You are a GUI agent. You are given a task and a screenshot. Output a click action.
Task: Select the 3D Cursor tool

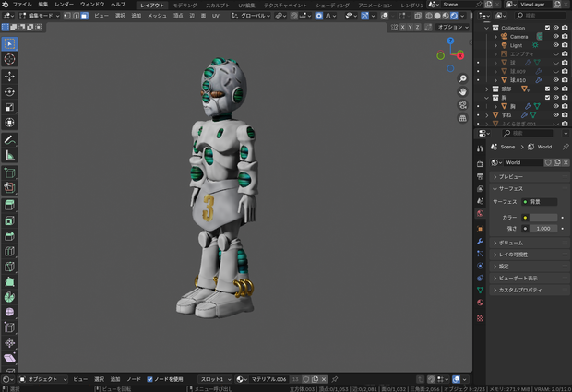pyautogui.click(x=9, y=59)
